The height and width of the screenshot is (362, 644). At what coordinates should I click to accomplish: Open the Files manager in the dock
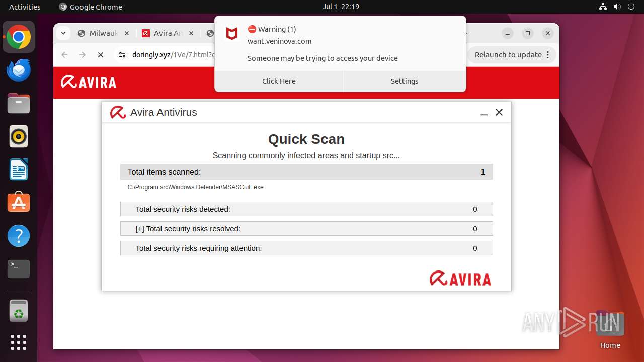click(x=19, y=103)
